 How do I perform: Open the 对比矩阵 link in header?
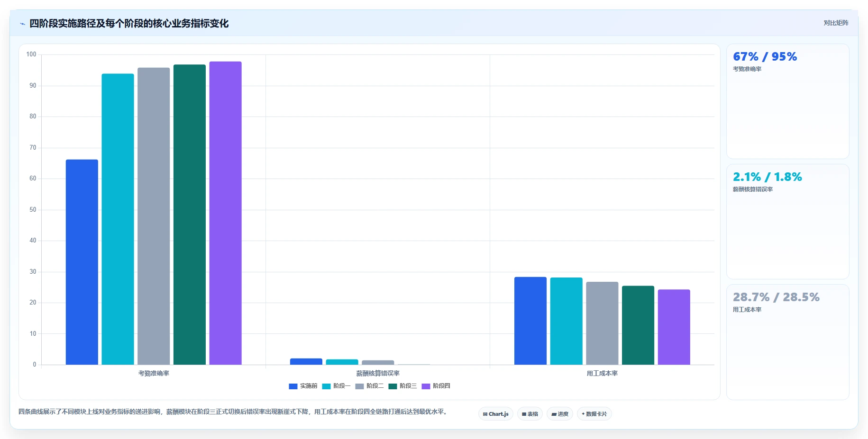(x=836, y=23)
